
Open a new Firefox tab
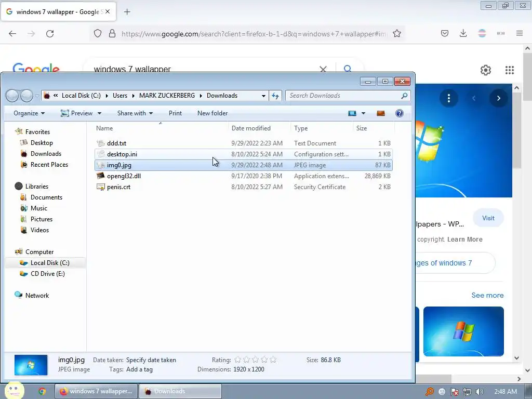(127, 12)
